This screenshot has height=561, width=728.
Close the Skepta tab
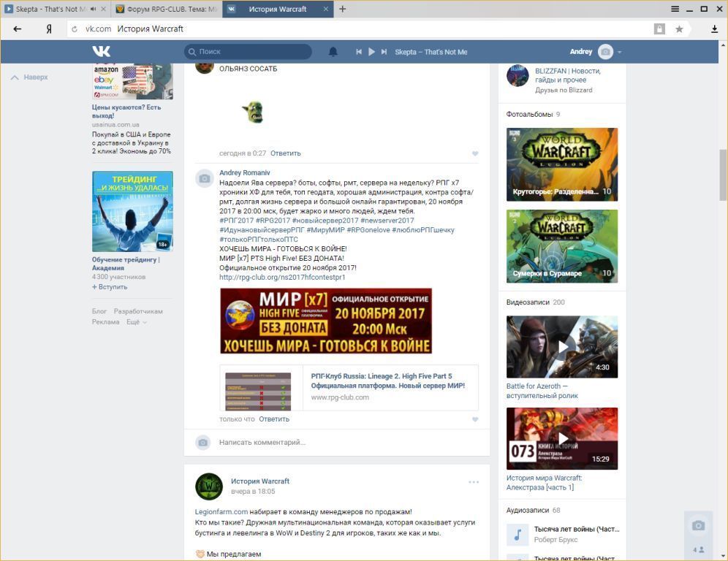click(x=103, y=9)
